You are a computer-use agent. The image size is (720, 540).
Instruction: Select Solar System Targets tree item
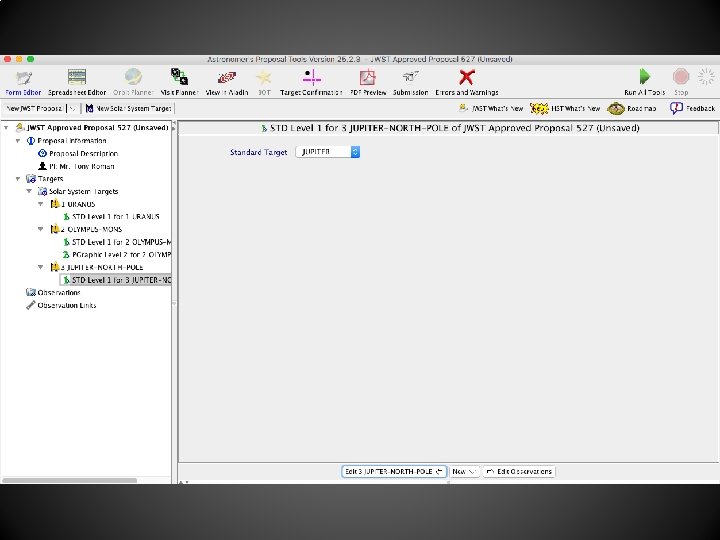[x=78, y=191]
